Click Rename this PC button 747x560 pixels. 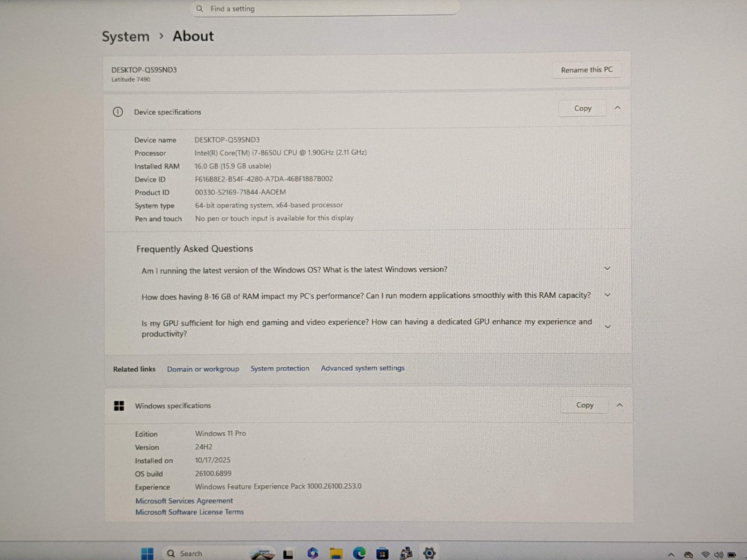586,70
